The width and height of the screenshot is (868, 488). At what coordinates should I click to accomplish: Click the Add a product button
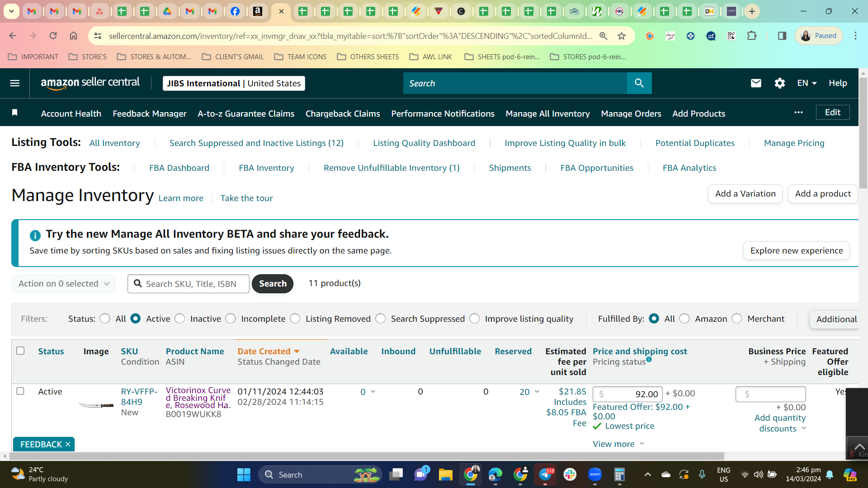click(x=823, y=194)
